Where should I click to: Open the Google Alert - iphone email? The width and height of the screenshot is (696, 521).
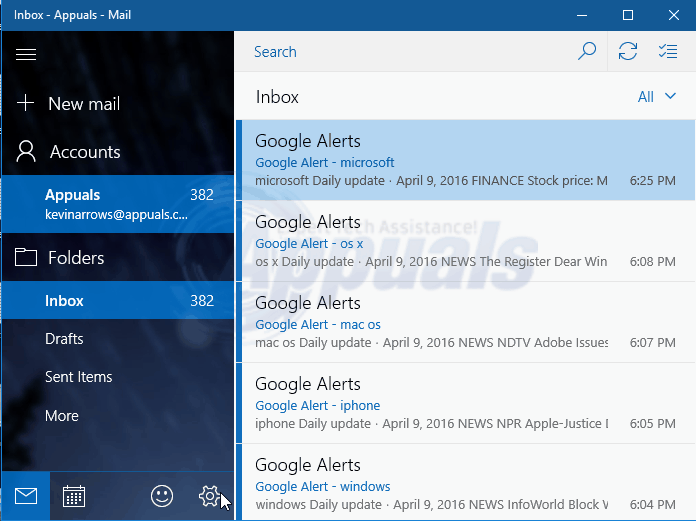click(465, 403)
